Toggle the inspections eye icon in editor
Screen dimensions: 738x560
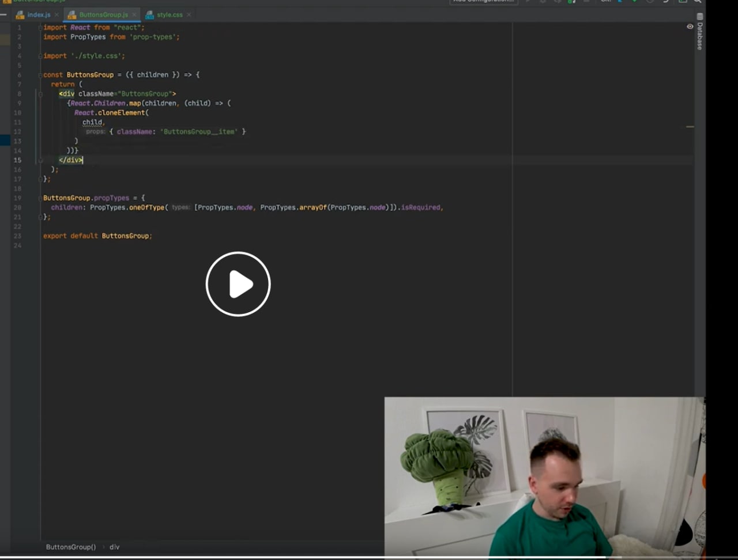tap(690, 27)
